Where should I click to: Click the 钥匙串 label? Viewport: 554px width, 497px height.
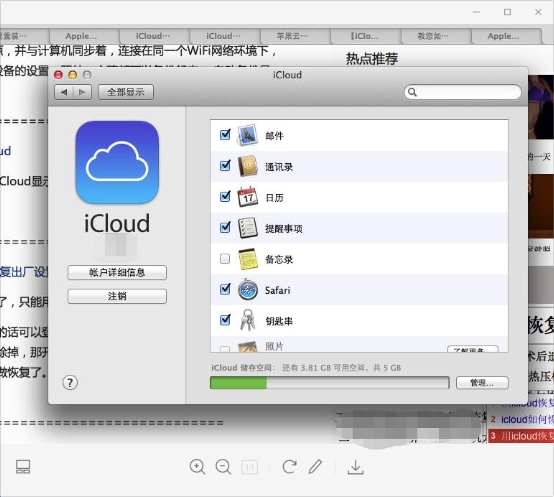pos(279,321)
